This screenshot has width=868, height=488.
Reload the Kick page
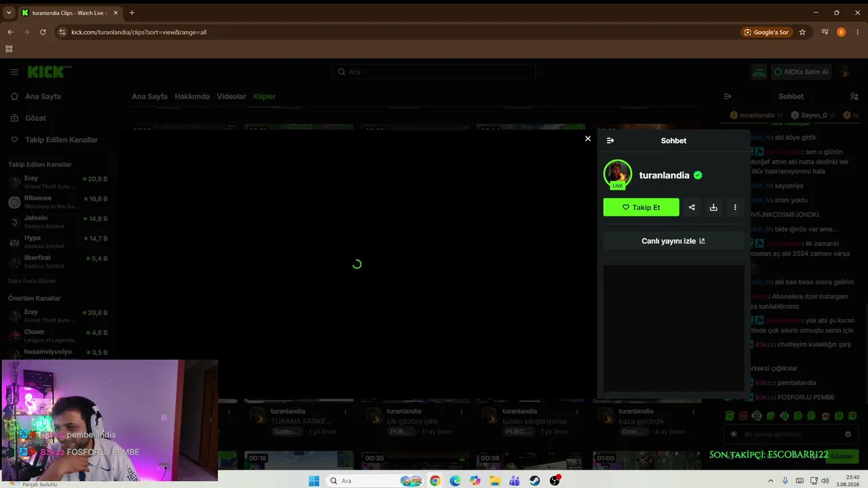(x=43, y=32)
